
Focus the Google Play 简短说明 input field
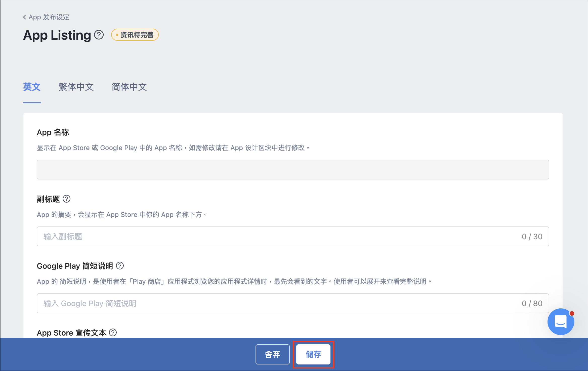point(293,303)
